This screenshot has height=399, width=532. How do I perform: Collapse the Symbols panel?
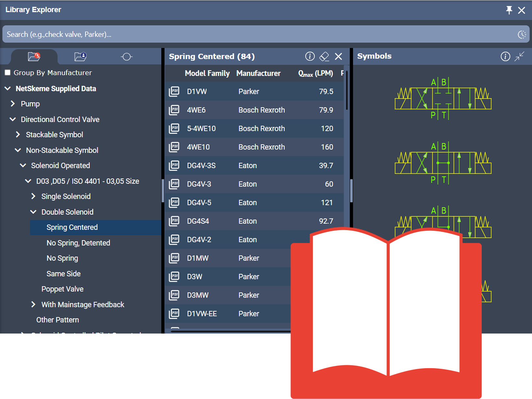pyautogui.click(x=519, y=56)
